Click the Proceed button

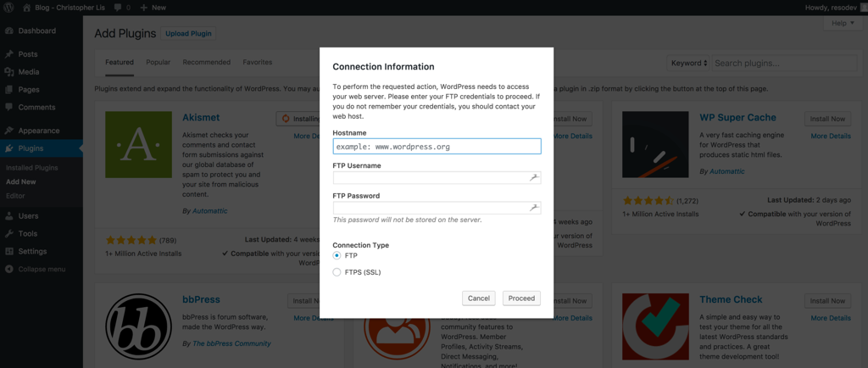click(521, 298)
